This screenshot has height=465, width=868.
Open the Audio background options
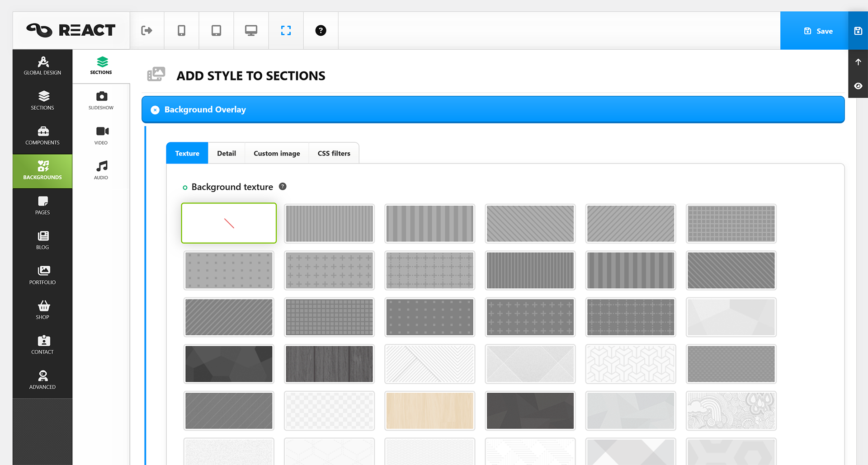coord(101,169)
